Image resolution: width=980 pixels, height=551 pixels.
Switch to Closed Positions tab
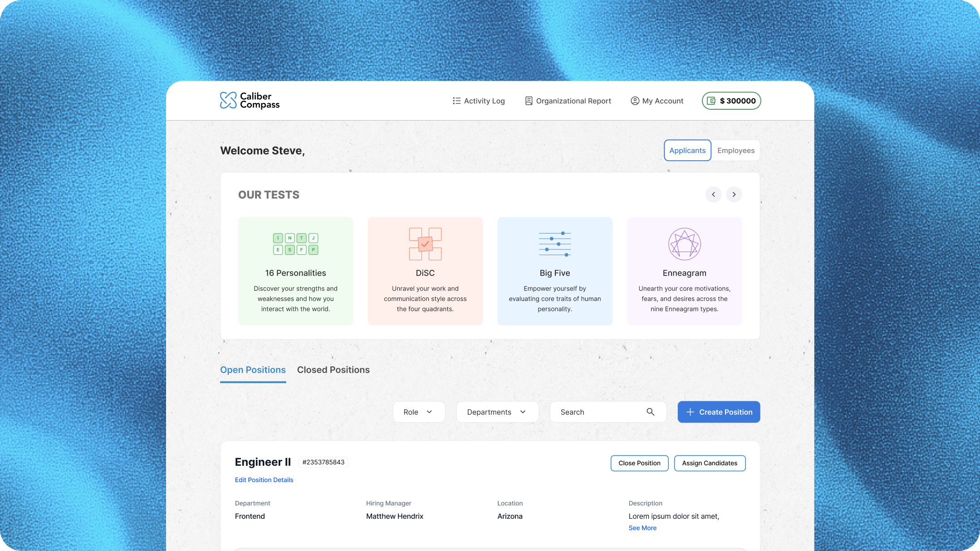pos(333,370)
